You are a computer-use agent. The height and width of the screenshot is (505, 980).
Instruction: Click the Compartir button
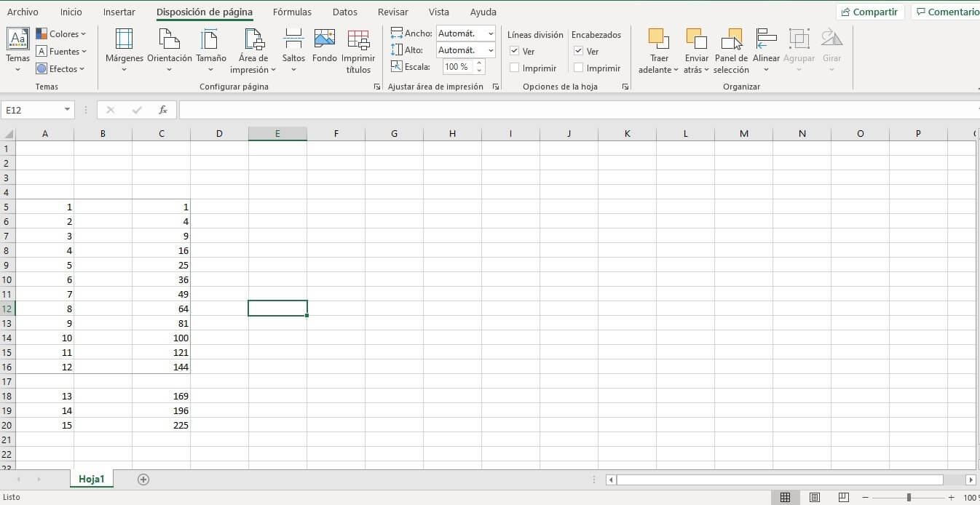pos(870,12)
